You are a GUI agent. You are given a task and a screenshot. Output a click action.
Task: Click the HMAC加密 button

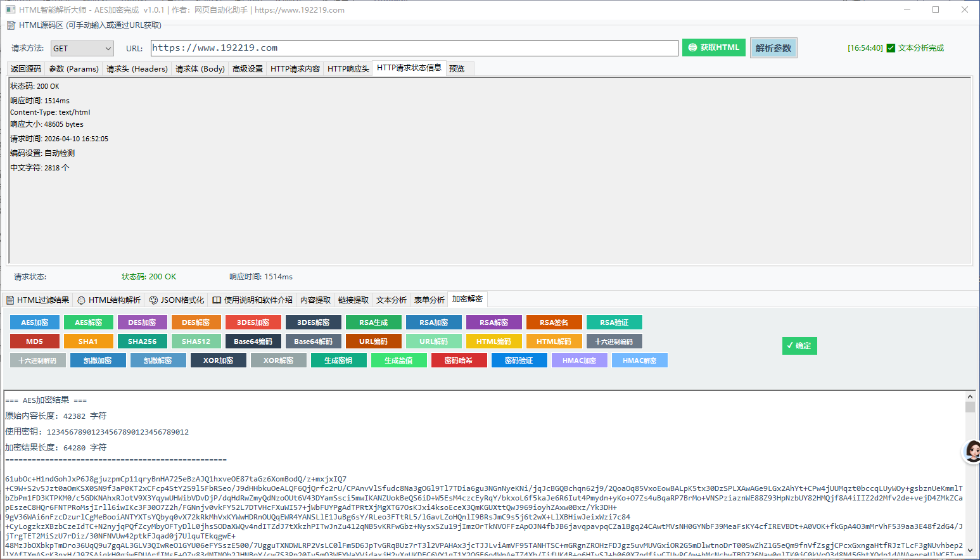[579, 360]
